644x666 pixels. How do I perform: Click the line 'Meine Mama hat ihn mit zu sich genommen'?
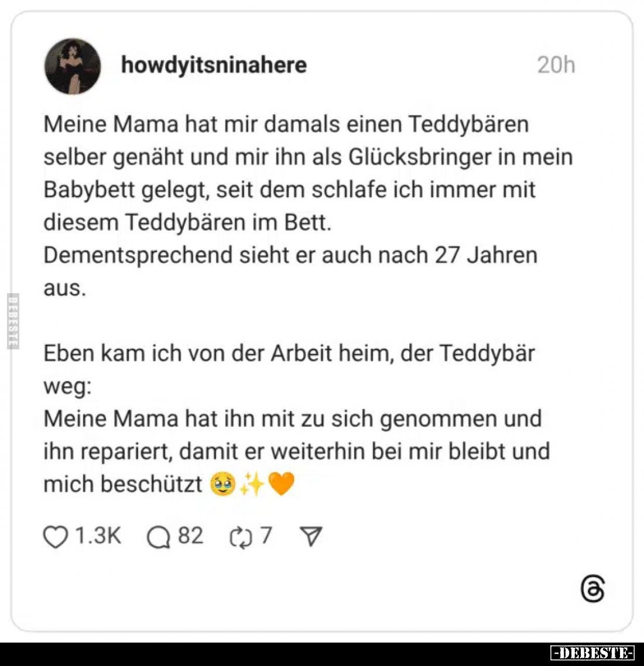pos(292,419)
